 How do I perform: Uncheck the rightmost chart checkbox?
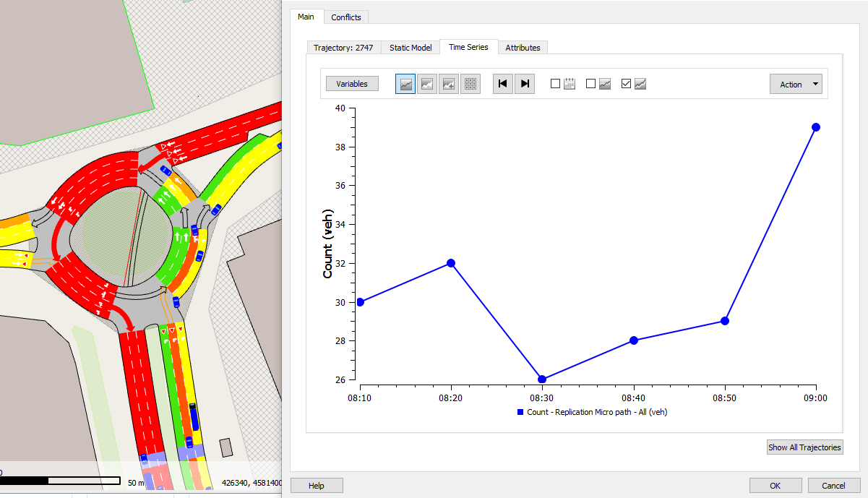coord(626,83)
